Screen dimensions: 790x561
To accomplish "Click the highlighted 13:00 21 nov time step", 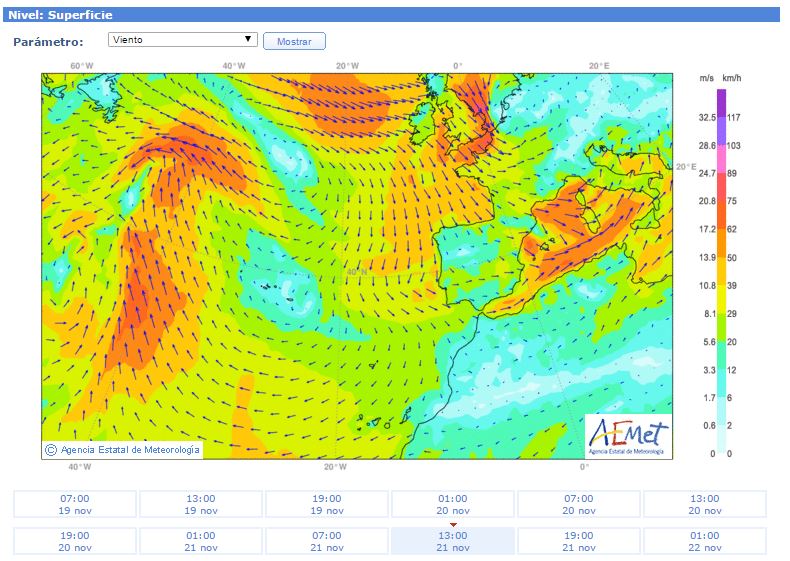I will click(x=453, y=541).
